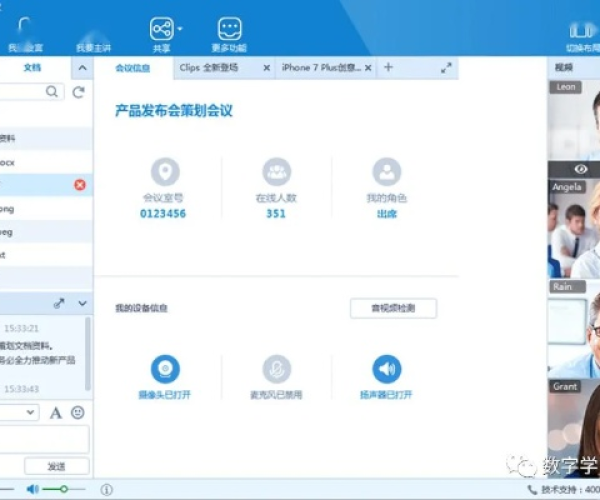Click online count 351

[276, 213]
